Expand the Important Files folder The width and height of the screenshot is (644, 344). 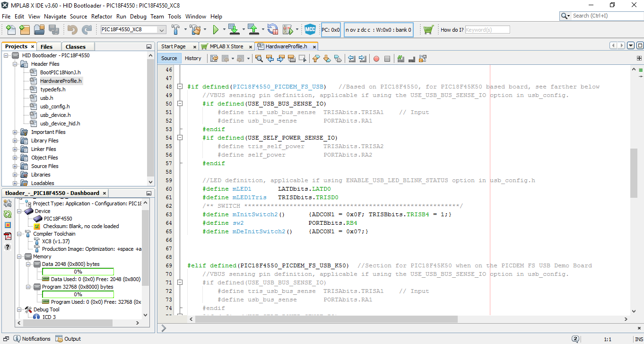(15, 132)
